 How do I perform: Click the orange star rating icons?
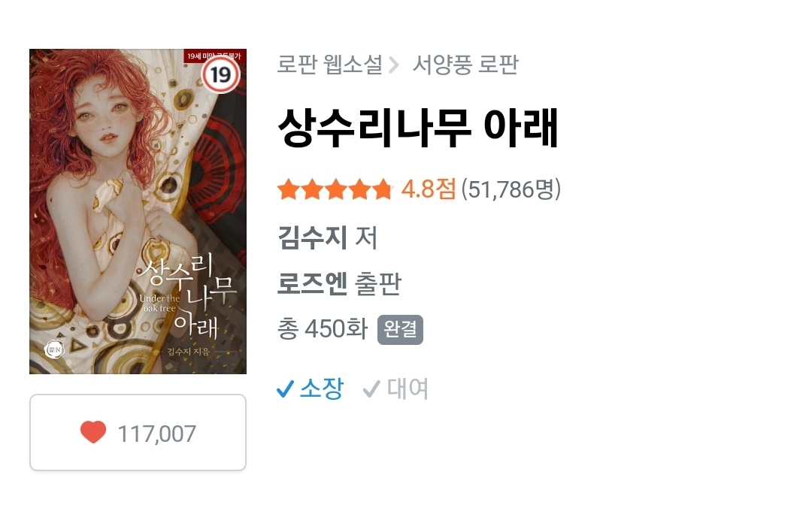pyautogui.click(x=335, y=189)
